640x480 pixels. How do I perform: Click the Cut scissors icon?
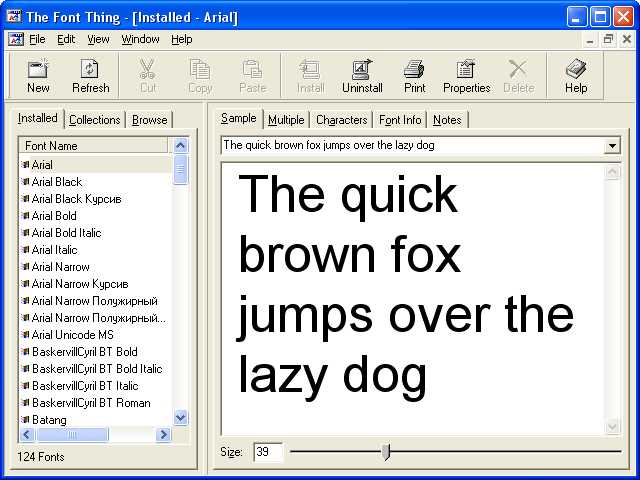[x=147, y=69]
